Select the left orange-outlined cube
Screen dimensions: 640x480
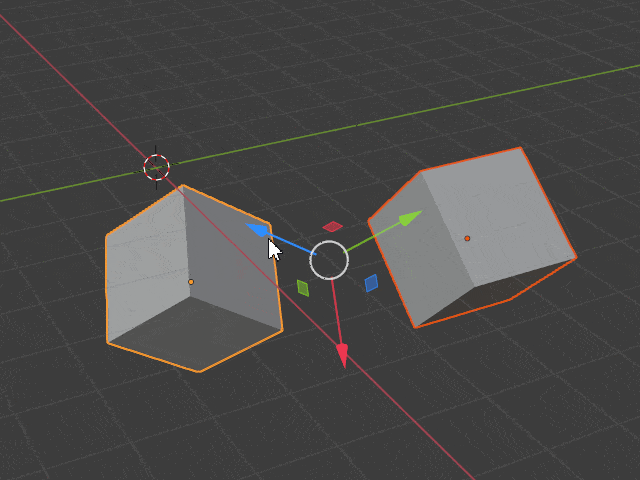point(192,279)
